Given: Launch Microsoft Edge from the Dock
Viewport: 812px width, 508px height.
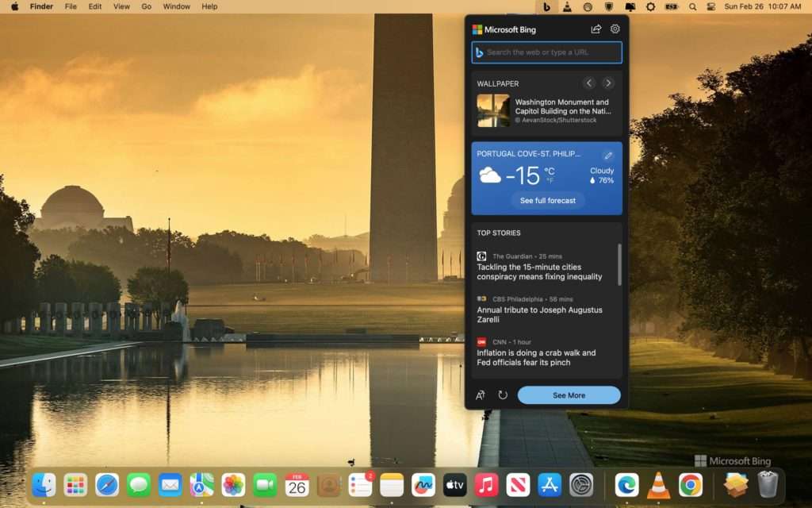Looking at the screenshot, I should pos(627,485).
